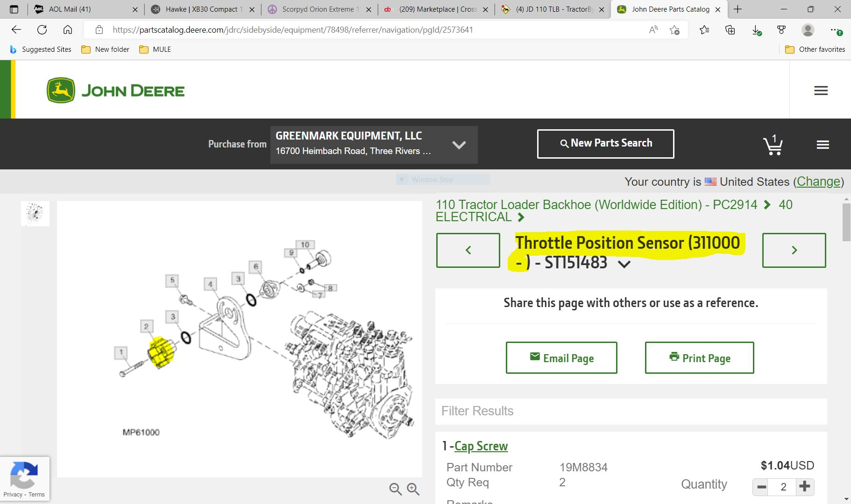Open 110 Tractor Loader Backhoe breadcrumb

(596, 205)
